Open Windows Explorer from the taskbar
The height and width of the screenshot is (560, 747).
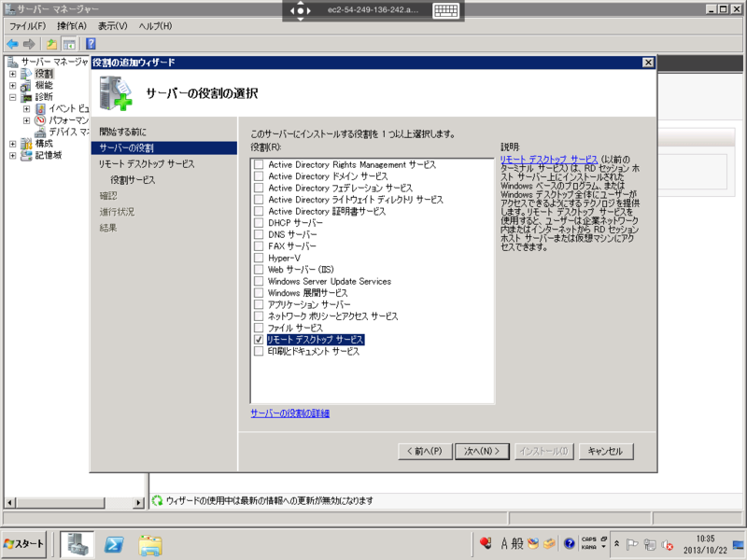(150, 545)
